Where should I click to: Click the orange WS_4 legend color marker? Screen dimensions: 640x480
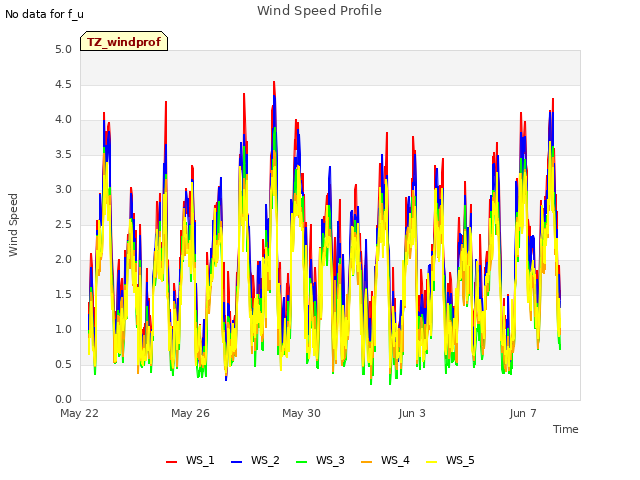(367, 462)
